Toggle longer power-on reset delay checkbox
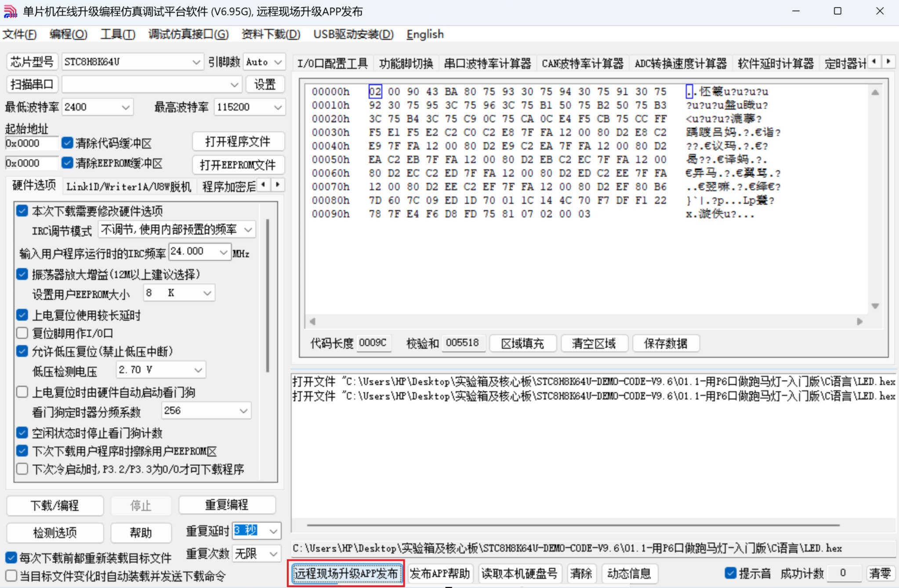The height and width of the screenshot is (588, 899). click(22, 315)
